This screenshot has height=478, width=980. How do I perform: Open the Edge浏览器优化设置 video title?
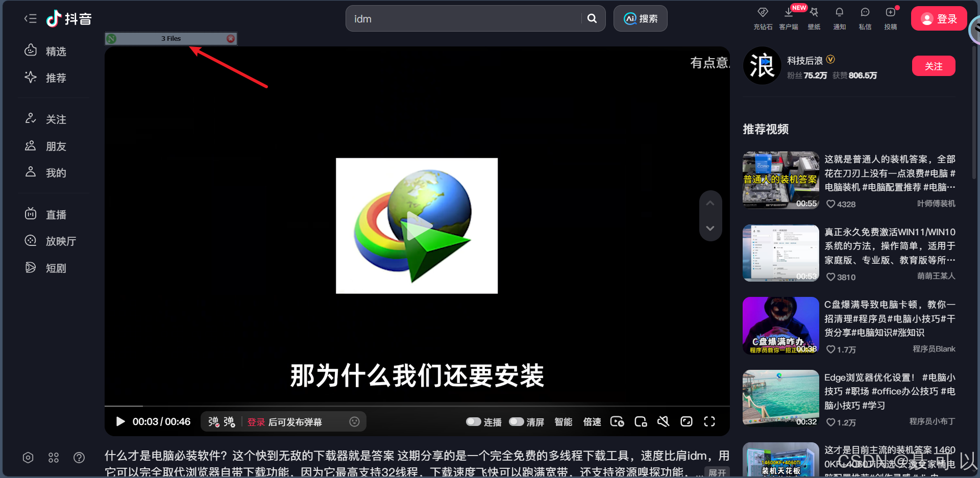pyautogui.click(x=890, y=391)
